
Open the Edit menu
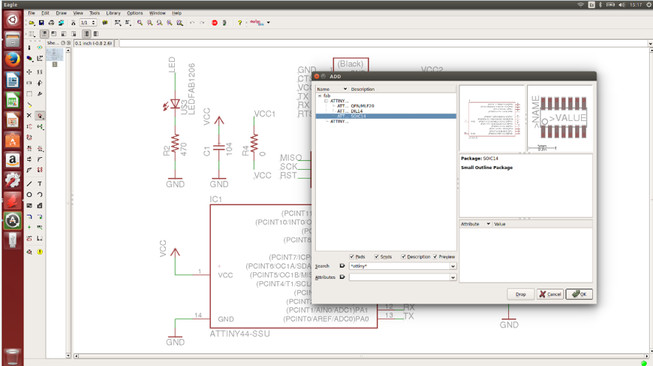click(x=45, y=13)
